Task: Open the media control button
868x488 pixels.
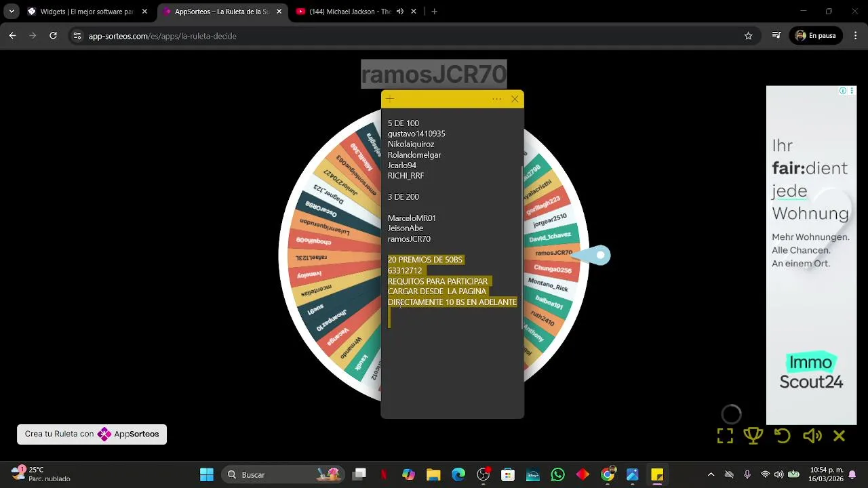Action: (x=776, y=36)
